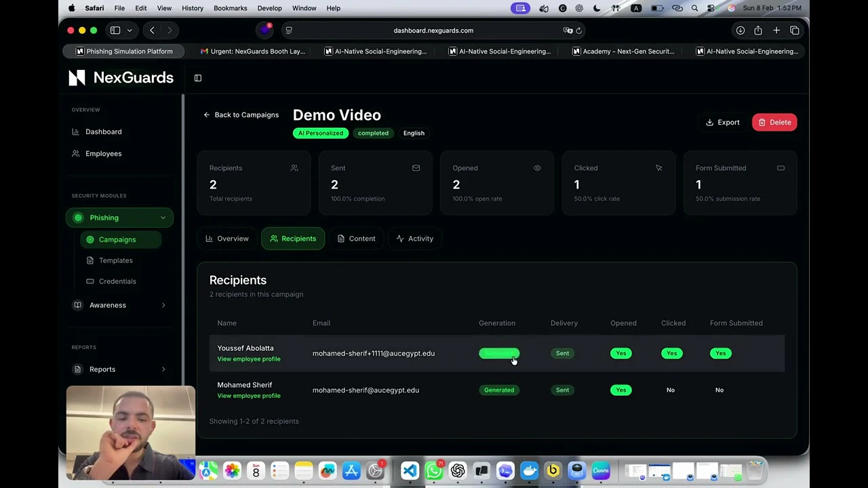Viewport: 868px width, 488px height.
Task: Click the Sent card envelope icon
Action: tap(416, 168)
